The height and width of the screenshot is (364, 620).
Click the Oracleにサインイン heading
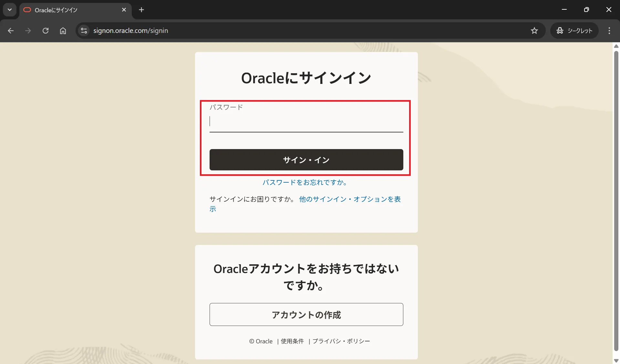tap(306, 78)
